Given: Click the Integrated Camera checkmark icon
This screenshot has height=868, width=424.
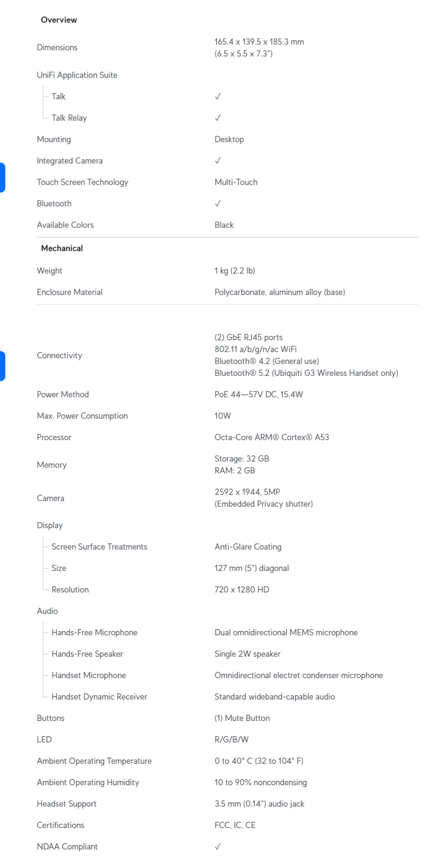Looking at the screenshot, I should click(217, 161).
